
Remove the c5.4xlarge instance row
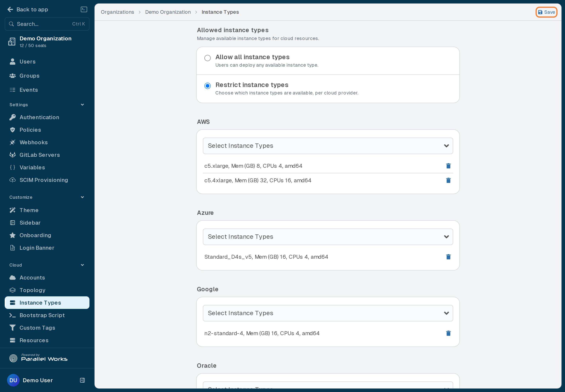click(448, 180)
